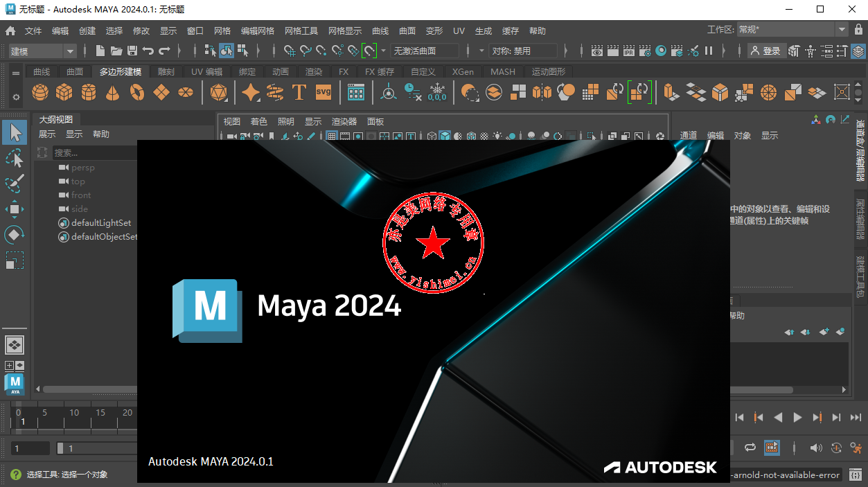Switch to the 雕刻 shelf tab
This screenshot has height=487, width=868.
(x=166, y=72)
